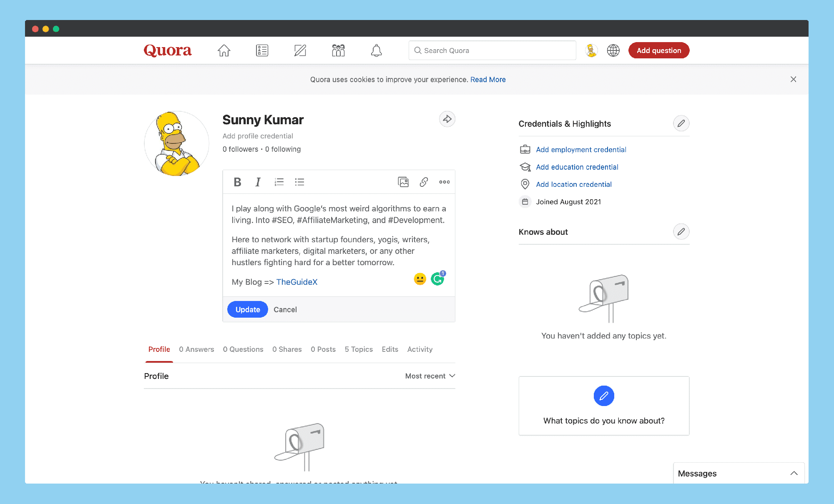Switch to the 0 Answers tab
The image size is (834, 504).
click(x=196, y=349)
